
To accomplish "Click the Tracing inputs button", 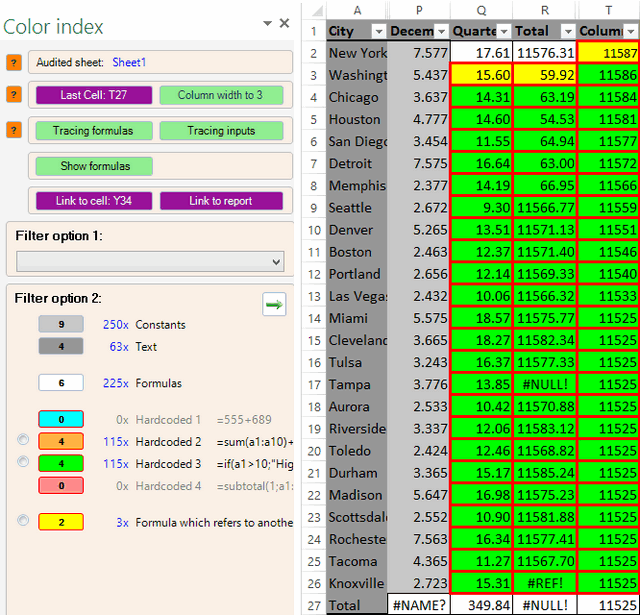I will [x=221, y=131].
